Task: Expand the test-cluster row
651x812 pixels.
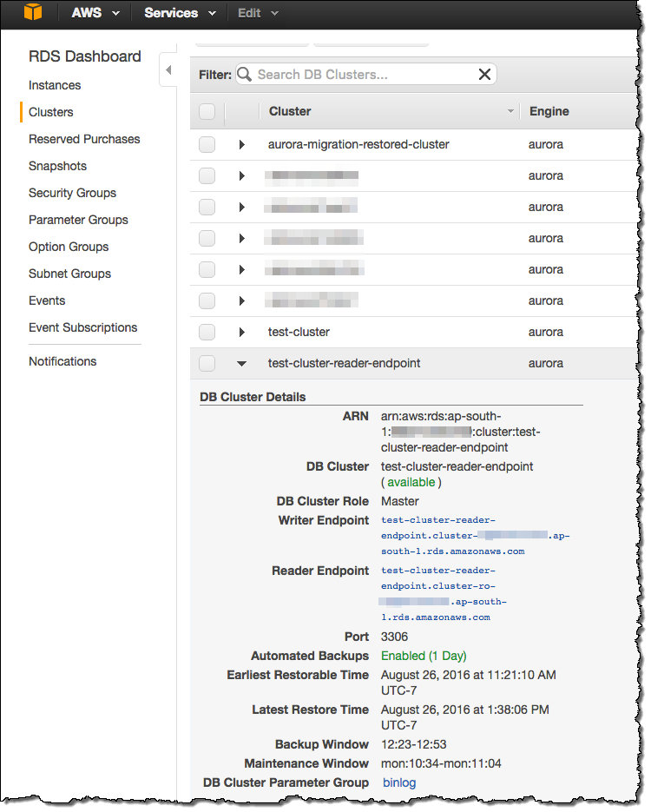Action: pyautogui.click(x=242, y=332)
